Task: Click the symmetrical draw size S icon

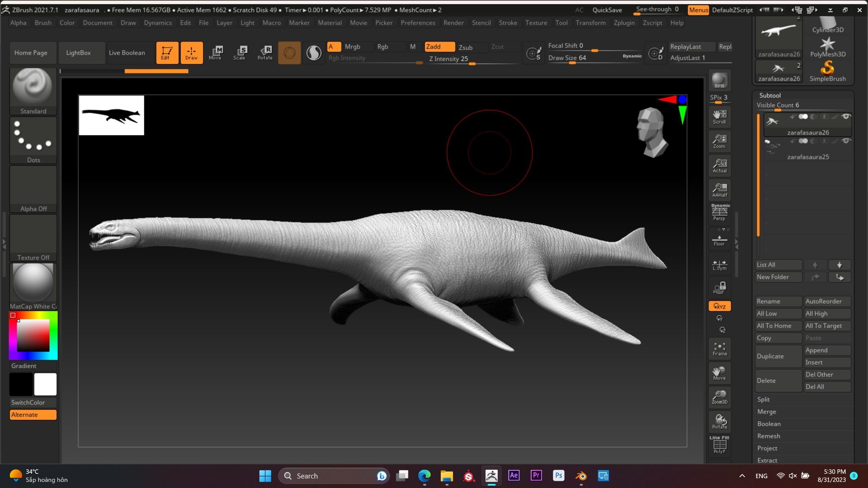Action: coord(534,54)
